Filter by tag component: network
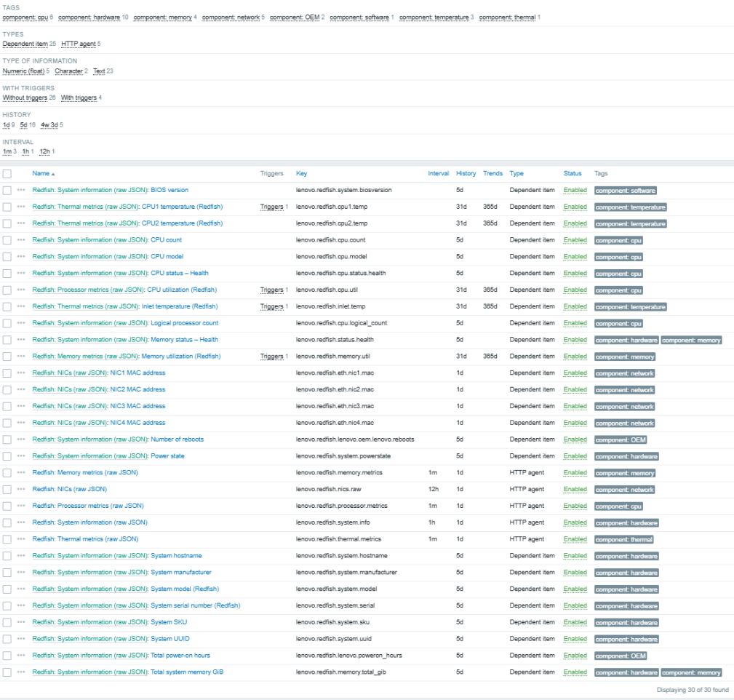This screenshot has height=700, width=734. point(231,17)
